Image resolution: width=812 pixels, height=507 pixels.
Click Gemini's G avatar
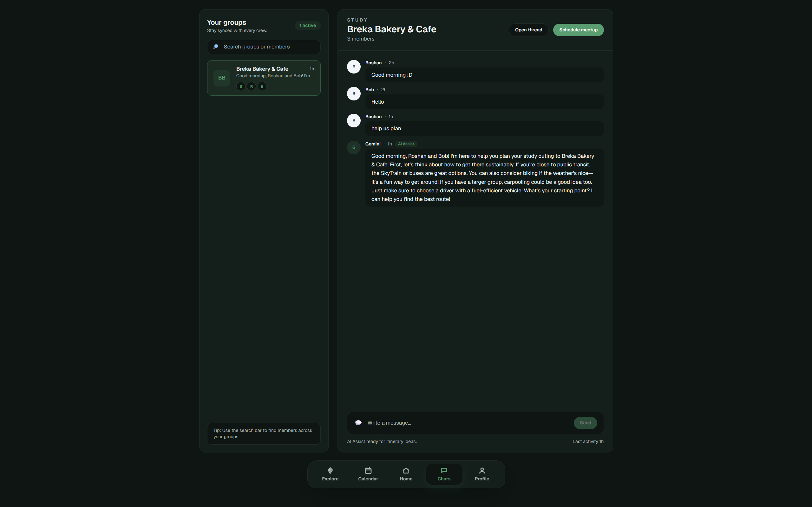(x=353, y=147)
